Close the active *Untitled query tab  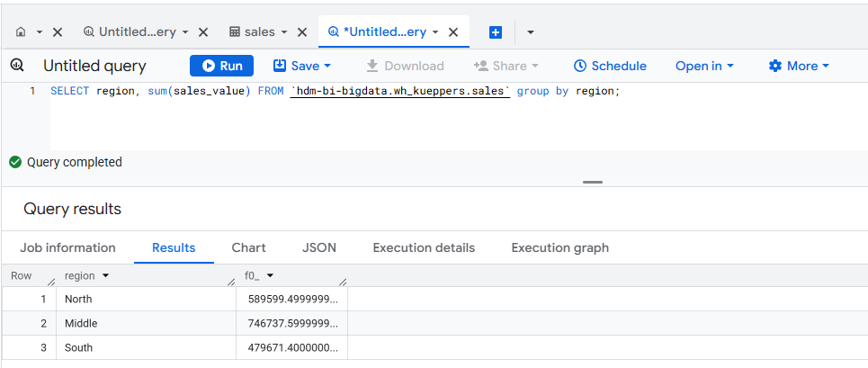[x=452, y=32]
